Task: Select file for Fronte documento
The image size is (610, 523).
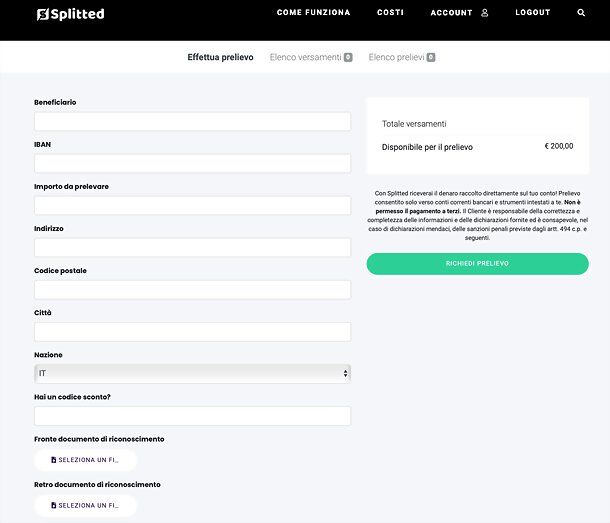Action: [x=85, y=460]
